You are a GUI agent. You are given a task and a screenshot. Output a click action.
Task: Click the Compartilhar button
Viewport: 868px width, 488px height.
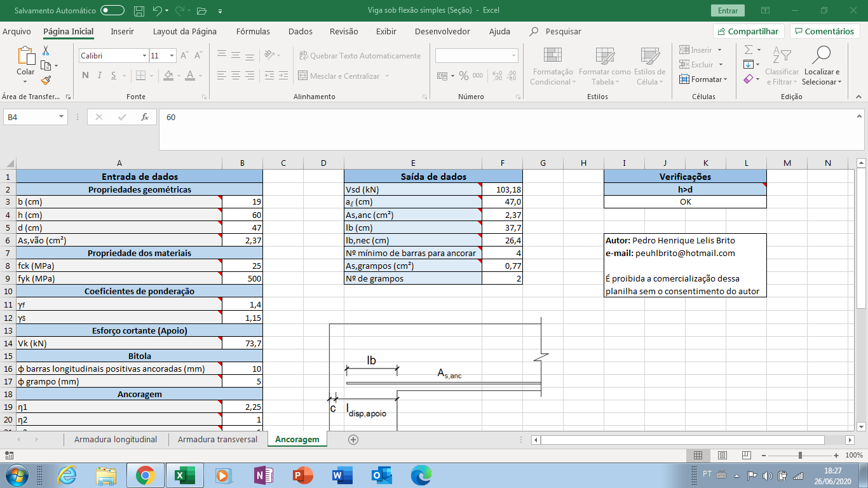pyautogui.click(x=749, y=31)
